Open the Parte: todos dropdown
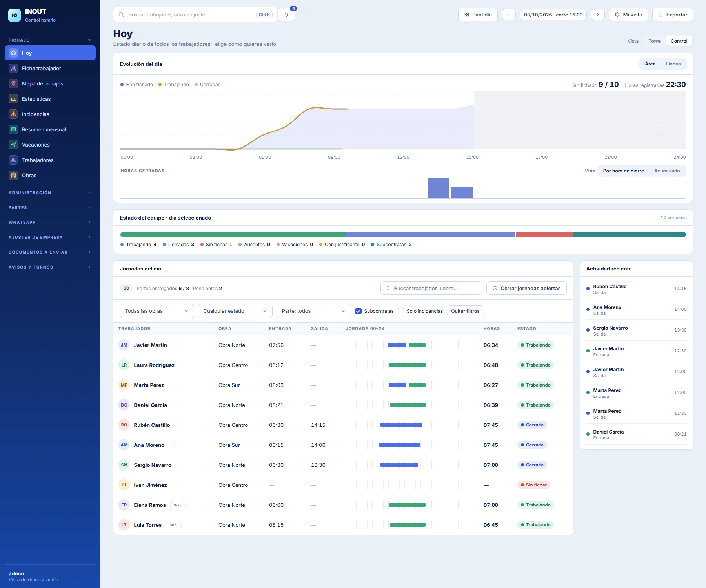706x588 pixels. pyautogui.click(x=313, y=311)
